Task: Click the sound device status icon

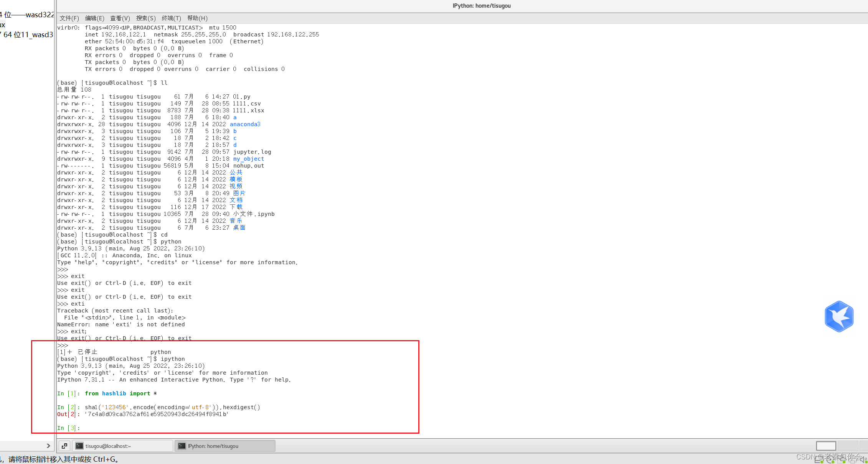Action: coord(864,460)
